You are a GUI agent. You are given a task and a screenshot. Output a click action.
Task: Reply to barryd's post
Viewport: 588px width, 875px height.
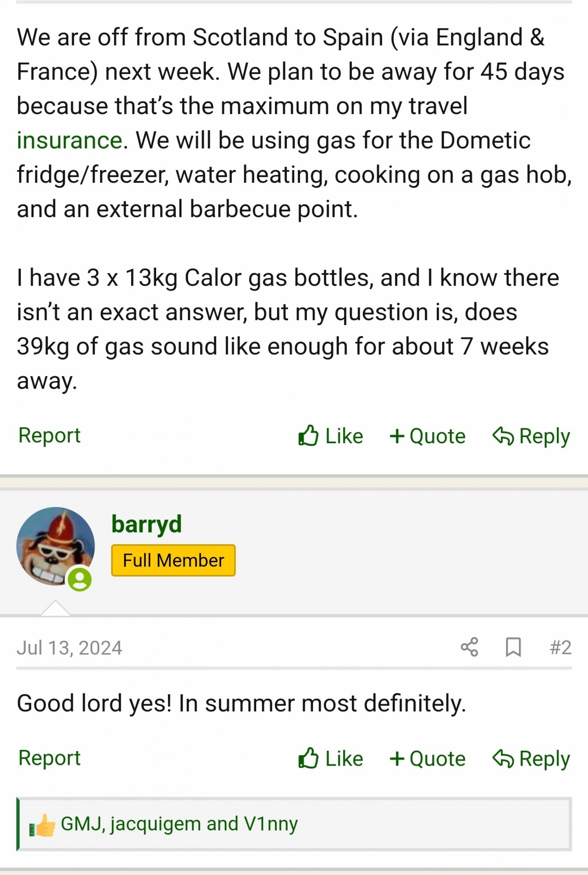pos(531,759)
